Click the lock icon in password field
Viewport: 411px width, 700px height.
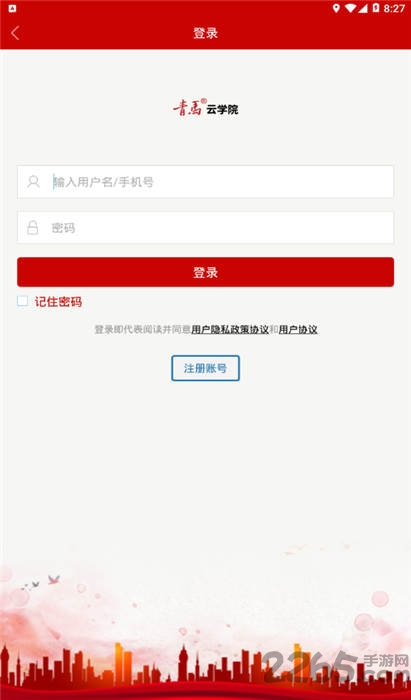click(x=33, y=228)
